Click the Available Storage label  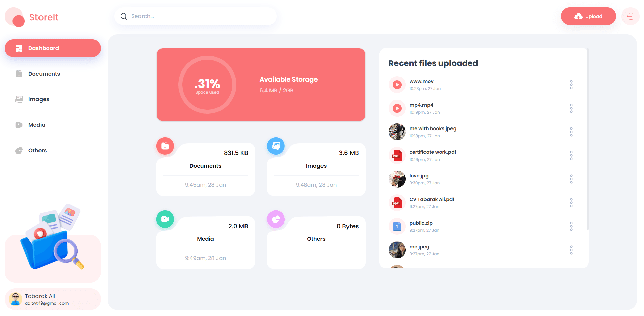[288, 79]
